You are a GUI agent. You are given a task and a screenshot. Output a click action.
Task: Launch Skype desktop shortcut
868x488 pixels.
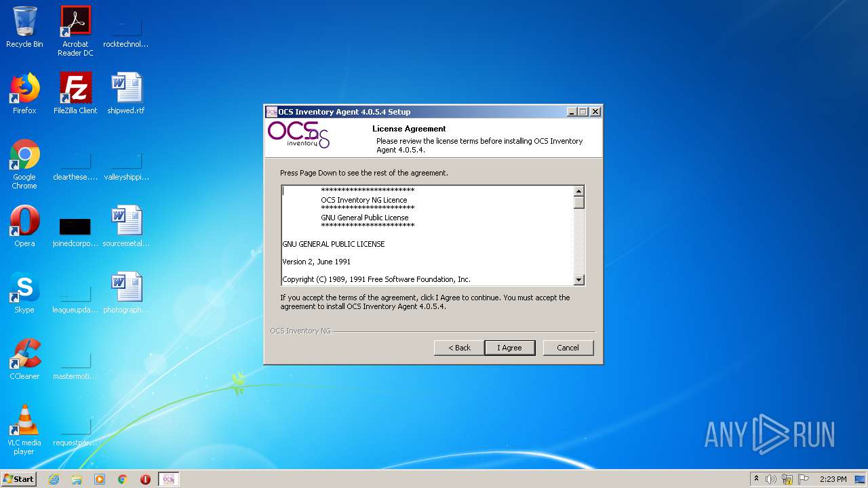24,293
